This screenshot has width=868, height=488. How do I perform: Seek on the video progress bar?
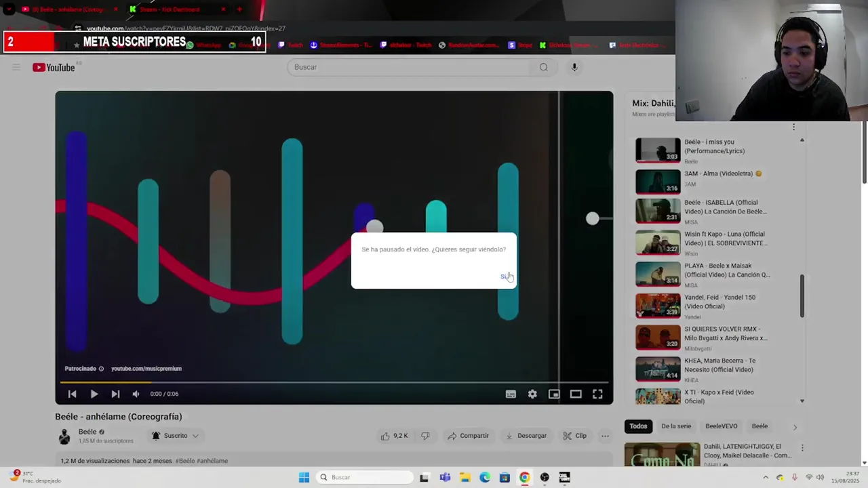point(334,382)
